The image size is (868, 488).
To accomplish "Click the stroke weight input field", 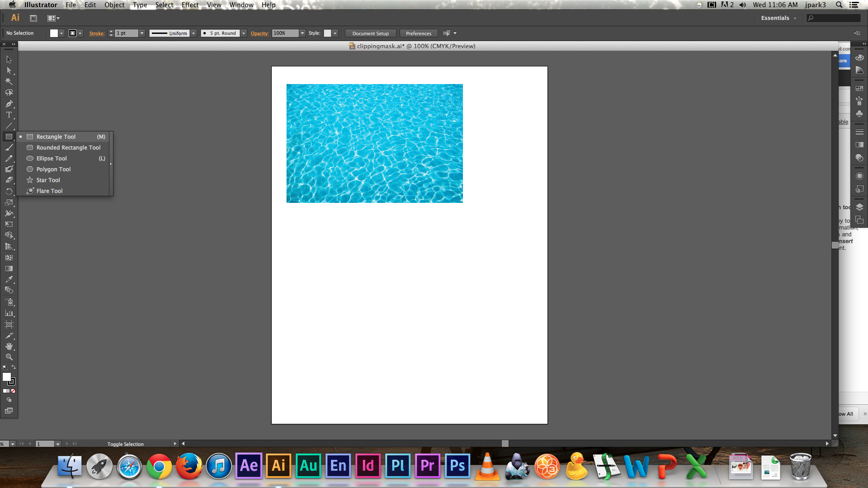I will (126, 33).
